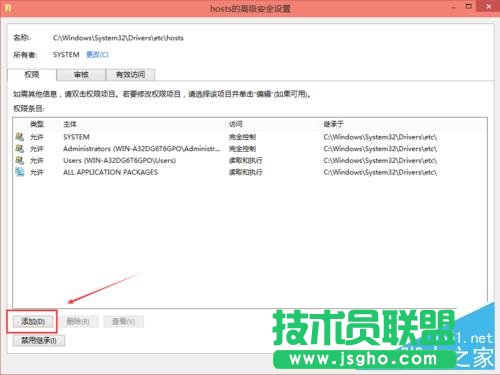Viewport: 500px width, 375px height.
Task: Click the 更改(C) owner link
Action: tap(97, 54)
